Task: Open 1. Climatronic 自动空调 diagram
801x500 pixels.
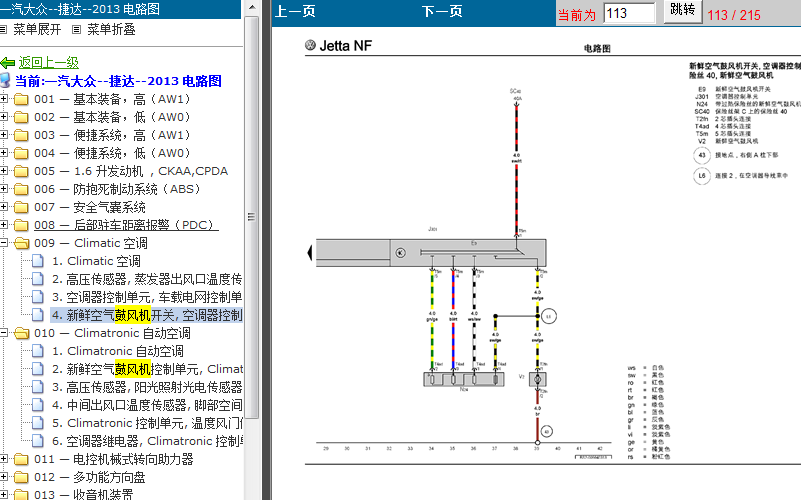Action: click(x=117, y=351)
